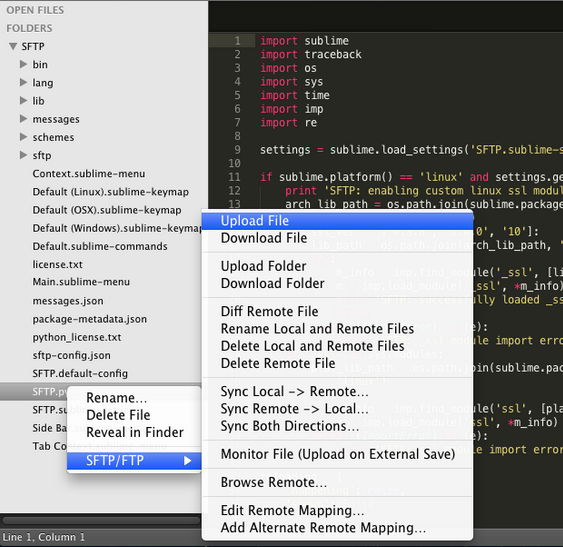Open package-metadata.json file
The height and width of the screenshot is (547, 563).
pyautogui.click(x=89, y=319)
